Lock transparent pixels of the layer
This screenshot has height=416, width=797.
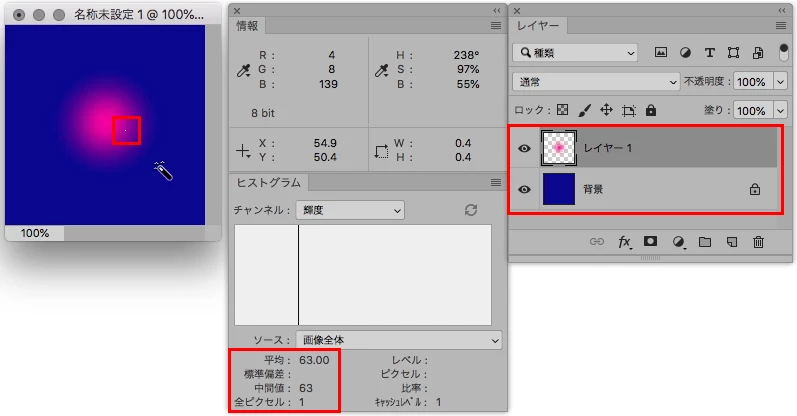click(562, 110)
